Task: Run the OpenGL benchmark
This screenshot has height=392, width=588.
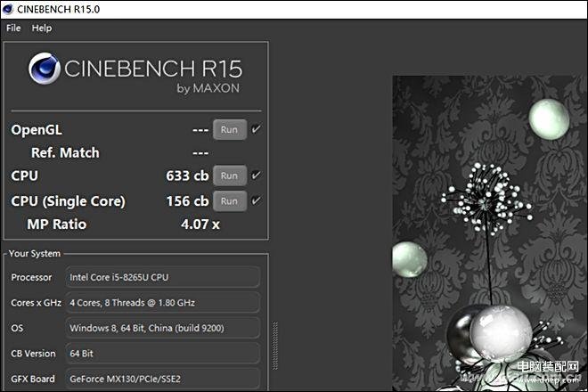Action: point(230,130)
